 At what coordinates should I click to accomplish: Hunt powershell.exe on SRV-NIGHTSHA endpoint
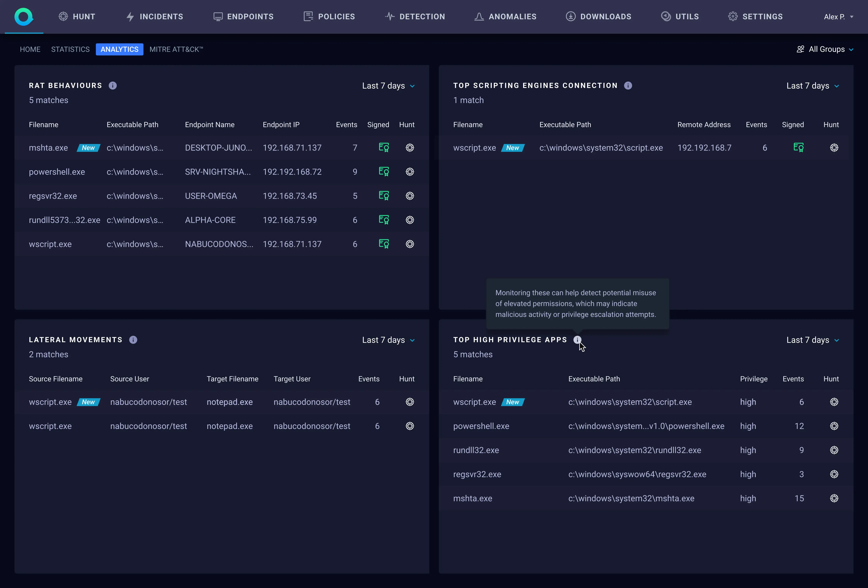click(x=410, y=172)
